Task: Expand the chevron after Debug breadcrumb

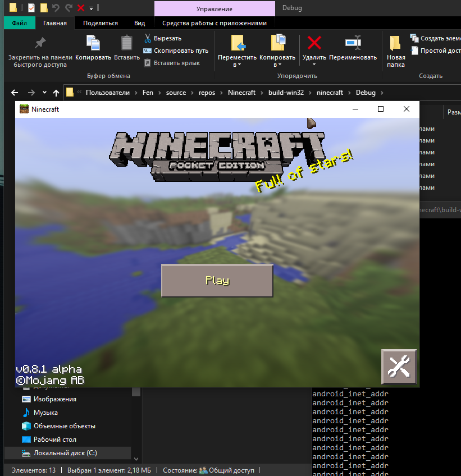Action: pos(382,93)
